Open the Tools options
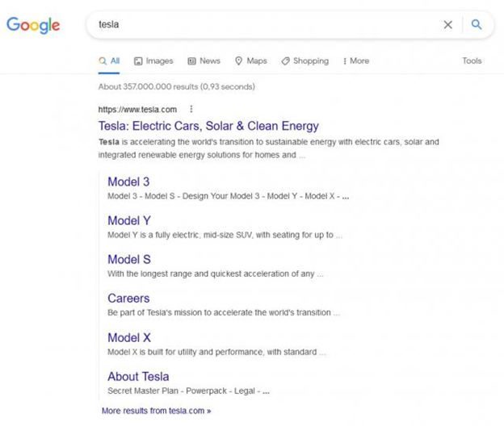504x426 pixels. pos(472,61)
